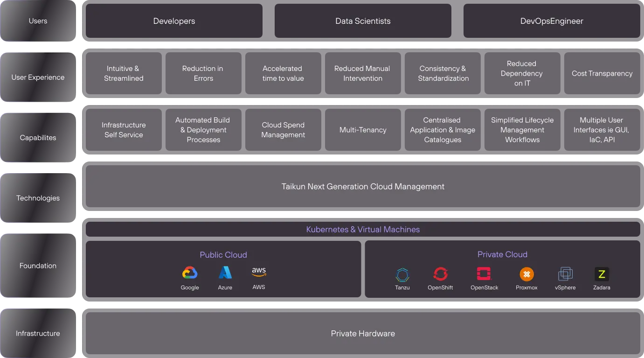Click the red OpenShift icon
This screenshot has height=358, width=644.
[440, 274]
